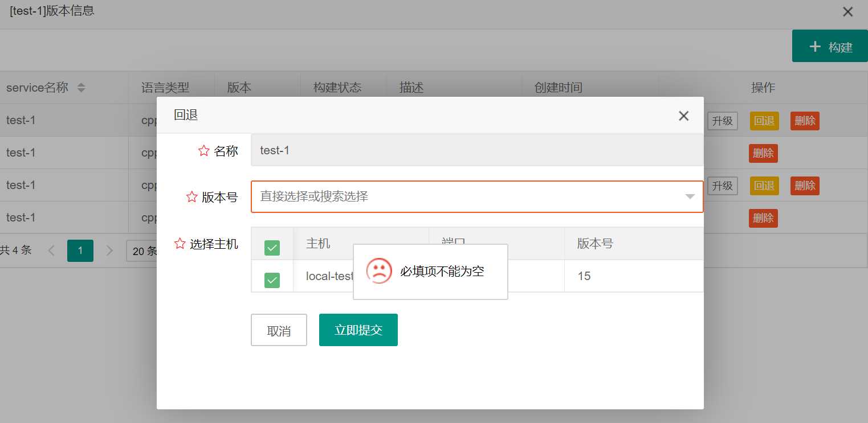Click 语言类型 column header

(x=165, y=88)
